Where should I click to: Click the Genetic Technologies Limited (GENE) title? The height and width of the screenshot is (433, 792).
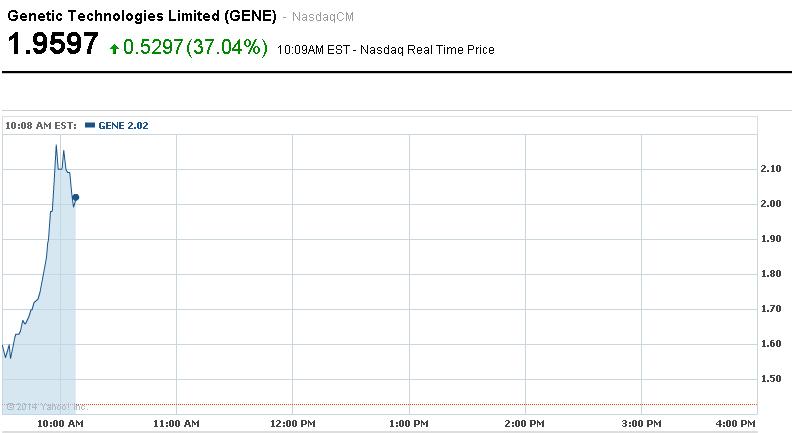(141, 17)
